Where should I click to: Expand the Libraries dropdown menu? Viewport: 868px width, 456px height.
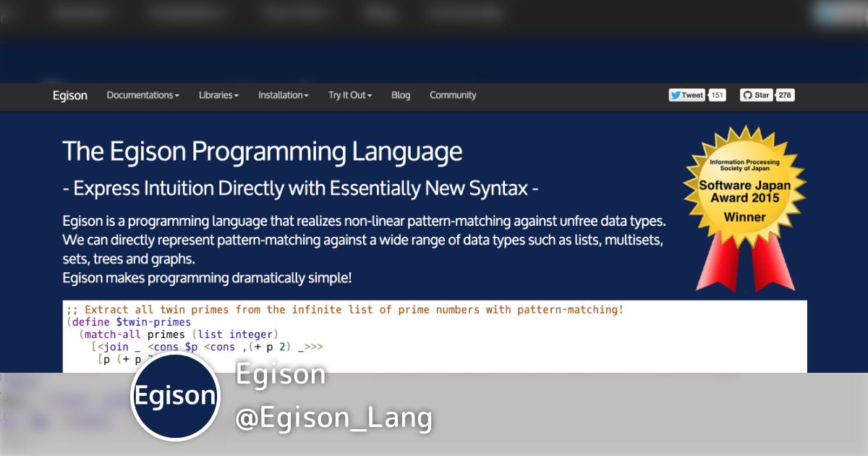(218, 95)
